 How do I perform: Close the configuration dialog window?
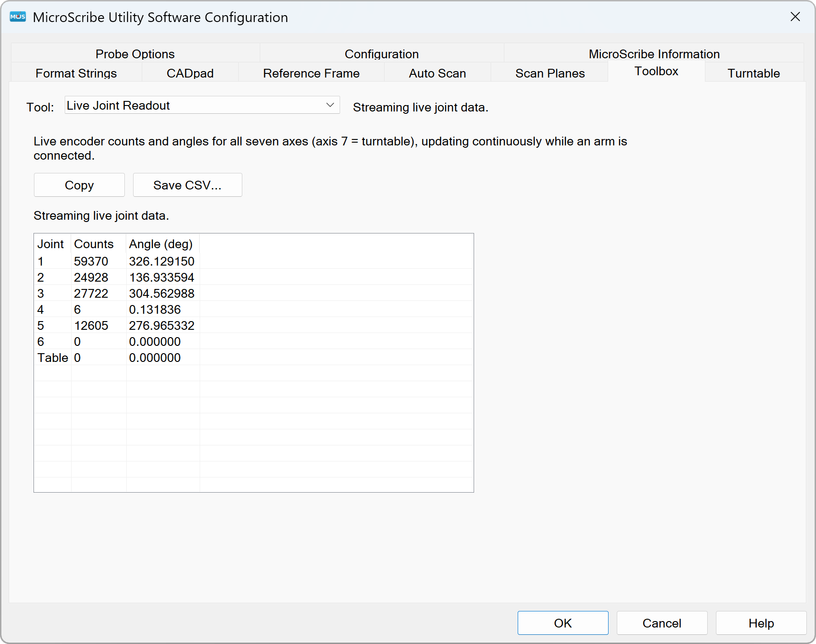795,17
